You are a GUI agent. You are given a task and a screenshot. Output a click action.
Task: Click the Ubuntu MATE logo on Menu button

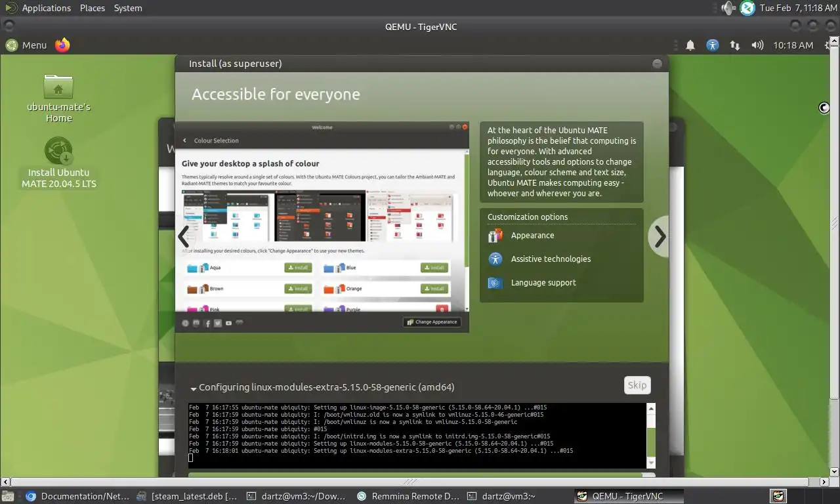(x=12, y=45)
